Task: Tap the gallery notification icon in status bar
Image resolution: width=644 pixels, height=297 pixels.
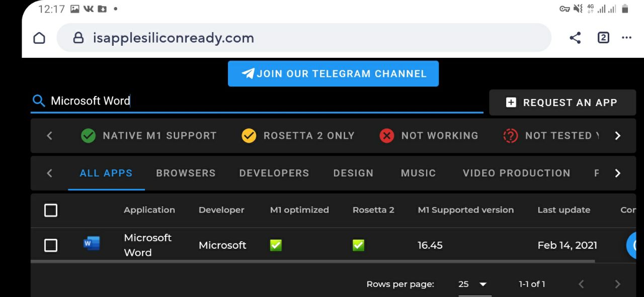Action: click(x=75, y=9)
